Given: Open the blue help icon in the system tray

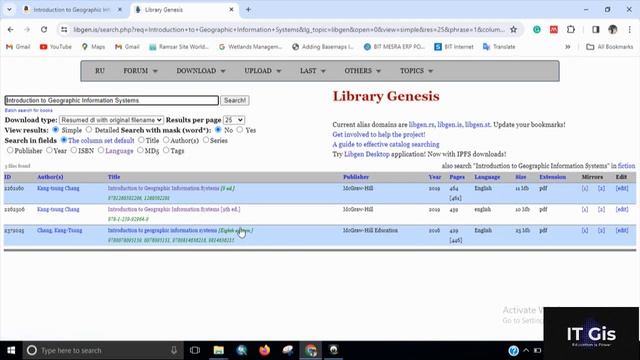Looking at the screenshot, I should pos(513,351).
